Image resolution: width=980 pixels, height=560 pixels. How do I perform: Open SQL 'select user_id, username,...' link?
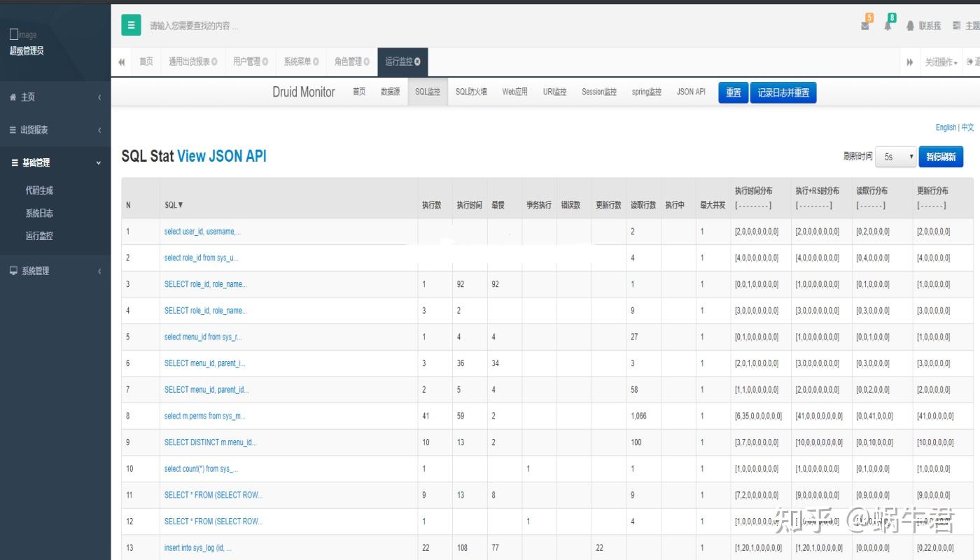tap(202, 232)
